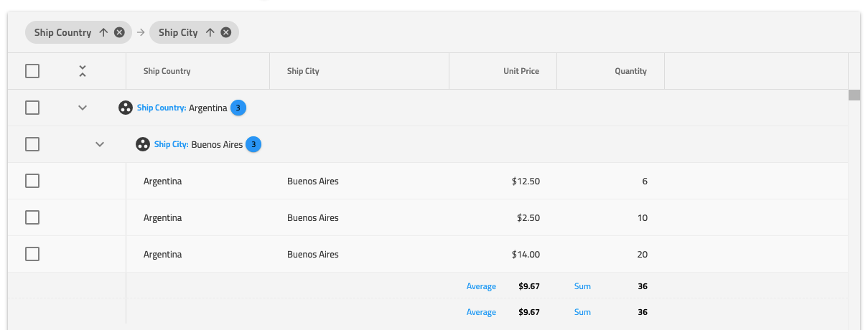Click the Buenos Aires count badge

[x=253, y=144]
